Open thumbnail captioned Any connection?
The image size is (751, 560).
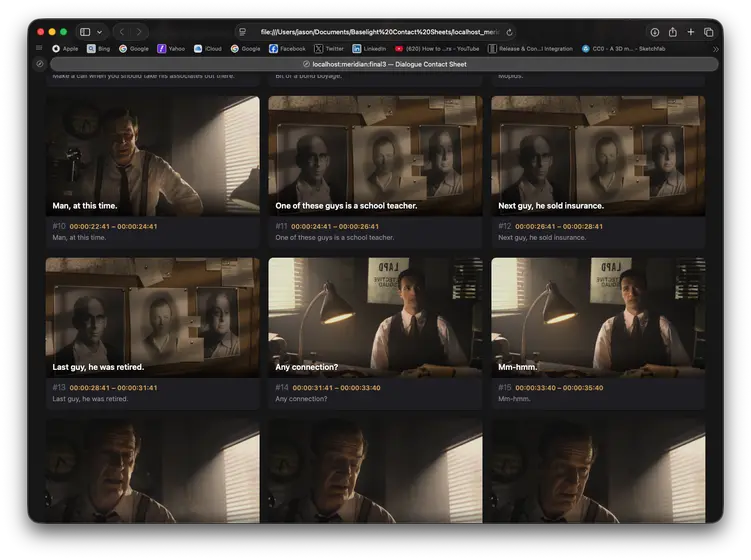pos(376,318)
